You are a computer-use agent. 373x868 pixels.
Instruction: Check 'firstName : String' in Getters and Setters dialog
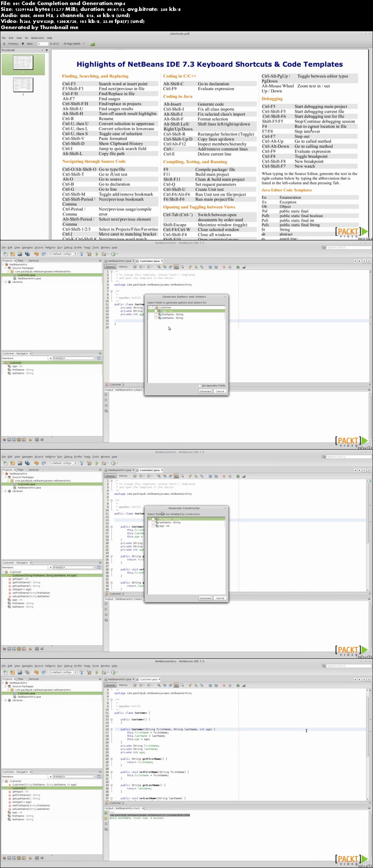[x=156, y=314]
